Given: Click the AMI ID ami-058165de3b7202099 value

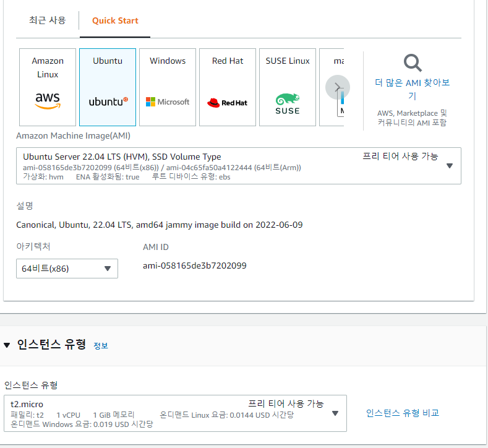Looking at the screenshot, I should point(194,265).
